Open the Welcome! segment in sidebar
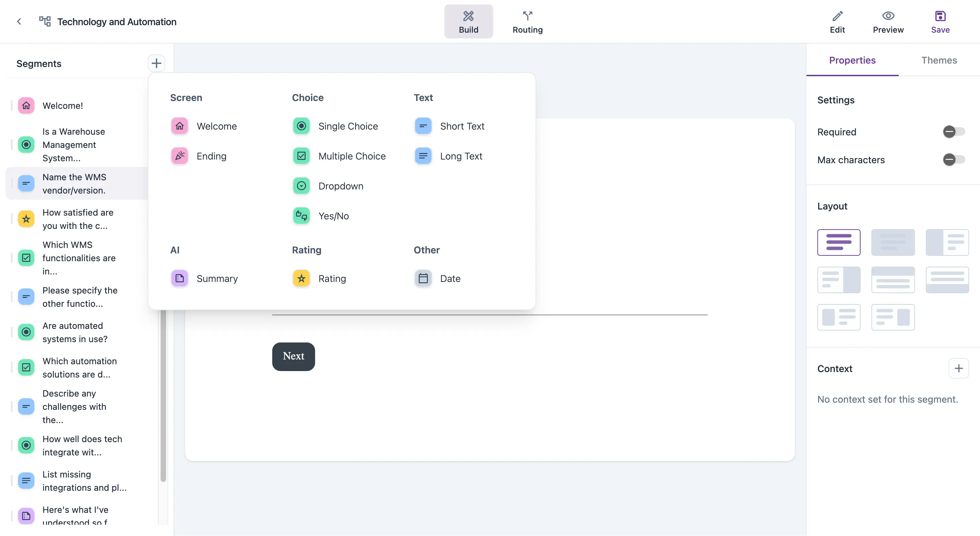 (x=76, y=106)
